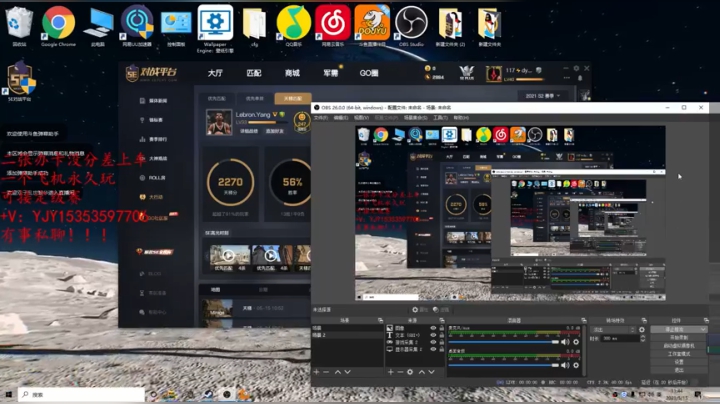
Task: Open settings gear for first audio mixer channel
Action: pyautogui.click(x=576, y=342)
